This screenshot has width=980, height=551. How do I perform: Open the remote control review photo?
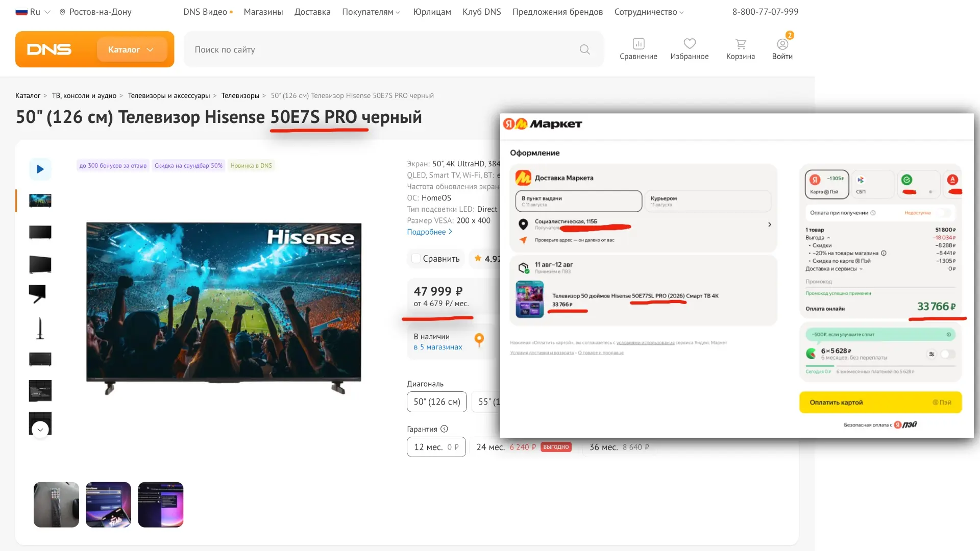pos(56,505)
